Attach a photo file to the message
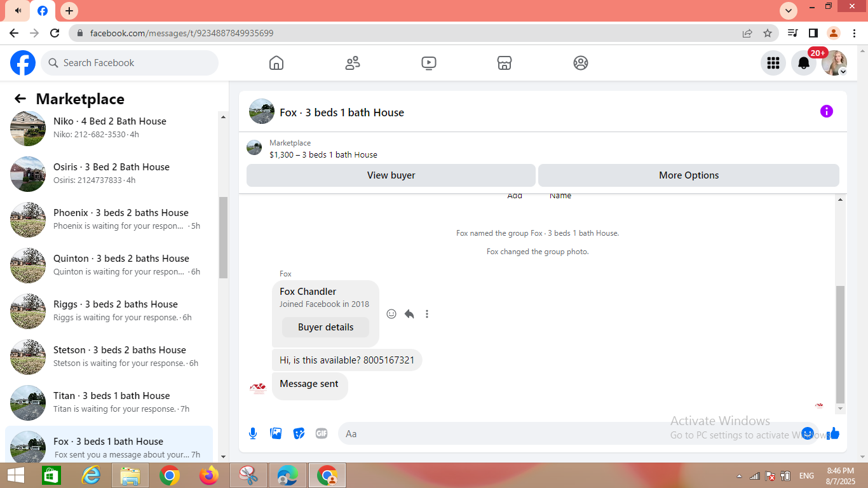This screenshot has width=868, height=488. coord(276,433)
